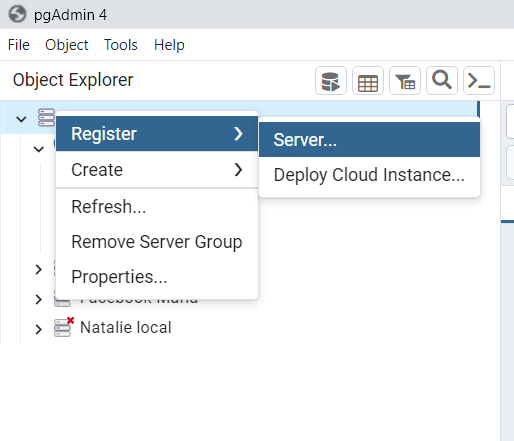Viewport: 514px width, 441px height.
Task: Select Deploy Cloud Instance... submenu entry
Action: tap(369, 175)
